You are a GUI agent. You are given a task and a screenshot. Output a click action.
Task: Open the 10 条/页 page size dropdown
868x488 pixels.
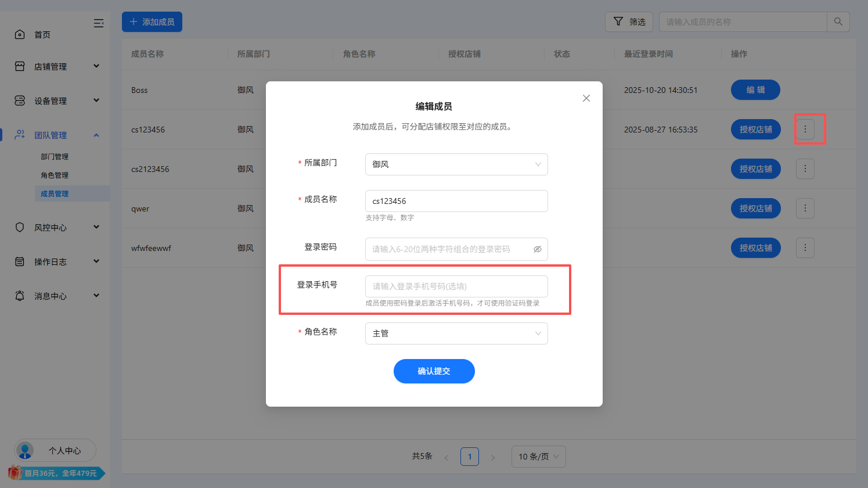(x=538, y=457)
